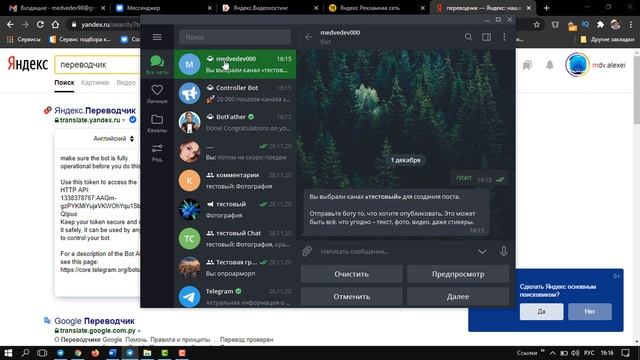Open the Другие закладки folder
This screenshot has height=360, width=640.
607,40
